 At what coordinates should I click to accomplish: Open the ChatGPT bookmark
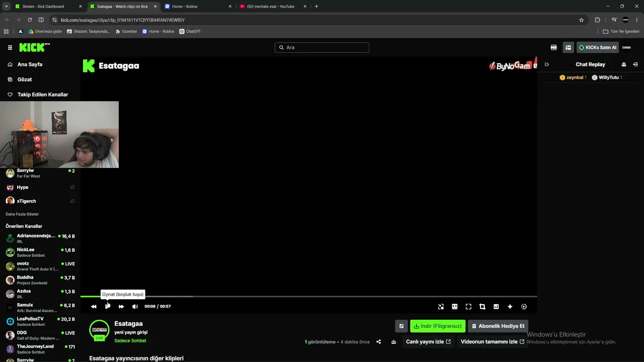(x=190, y=31)
